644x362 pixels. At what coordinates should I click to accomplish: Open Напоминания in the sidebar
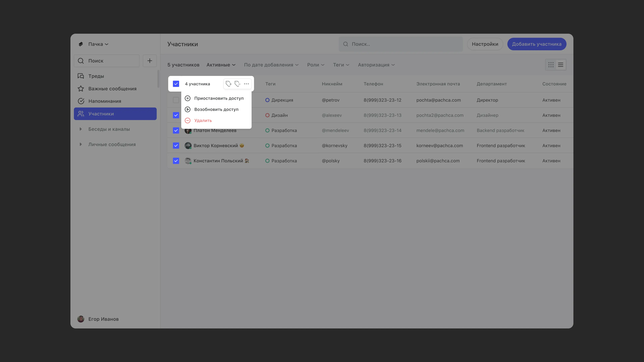click(x=104, y=101)
